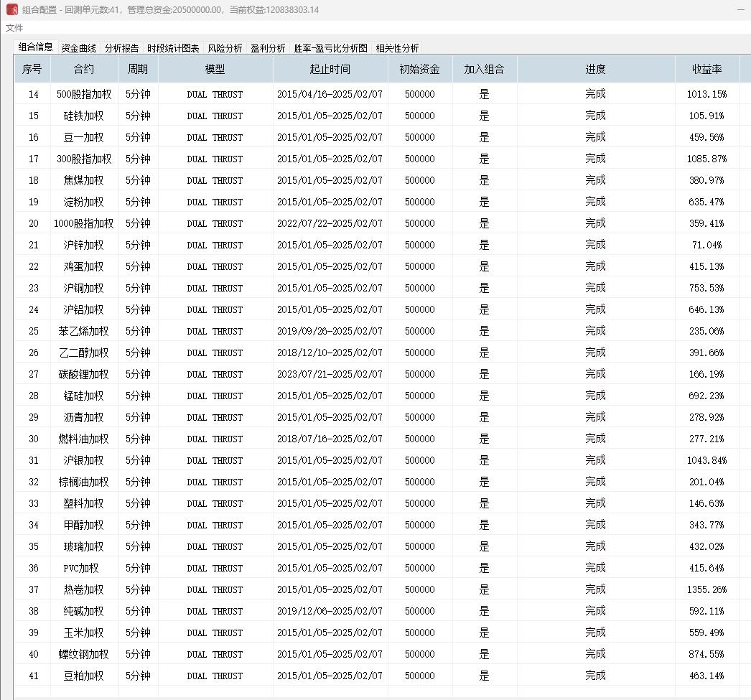Viewport: 751px width, 700px height.
Task: Open the 分析报告 tab
Action: (x=121, y=48)
